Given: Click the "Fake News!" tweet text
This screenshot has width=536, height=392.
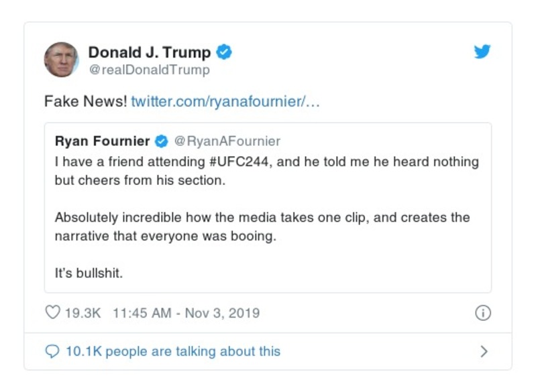Looking at the screenshot, I should click(x=85, y=102).
